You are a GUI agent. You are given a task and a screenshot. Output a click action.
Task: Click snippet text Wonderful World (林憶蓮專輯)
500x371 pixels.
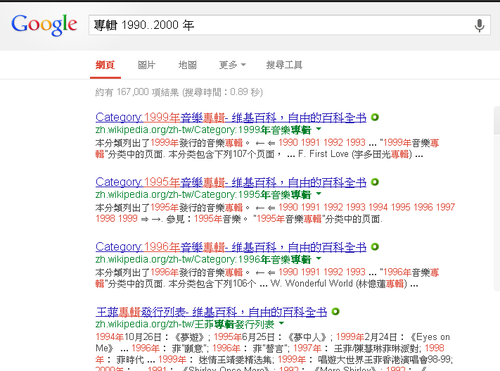pos(346,284)
